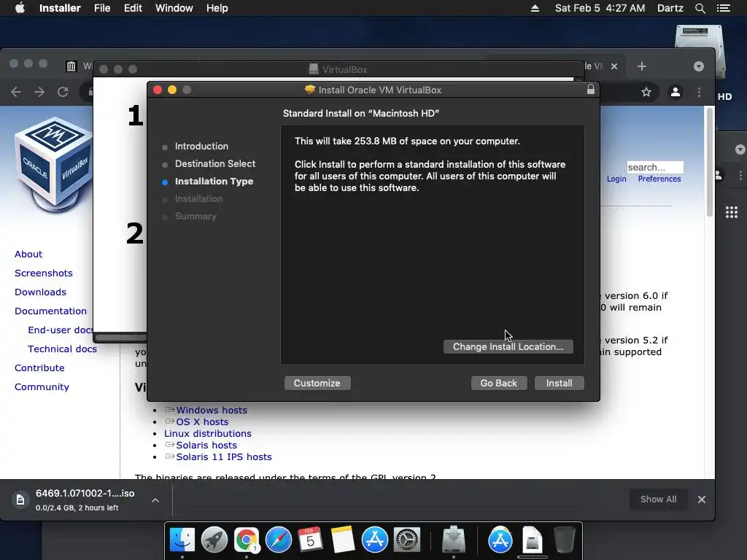Image resolution: width=747 pixels, height=560 pixels.
Task: Open Chrome three-dot menu
Action: (700, 92)
